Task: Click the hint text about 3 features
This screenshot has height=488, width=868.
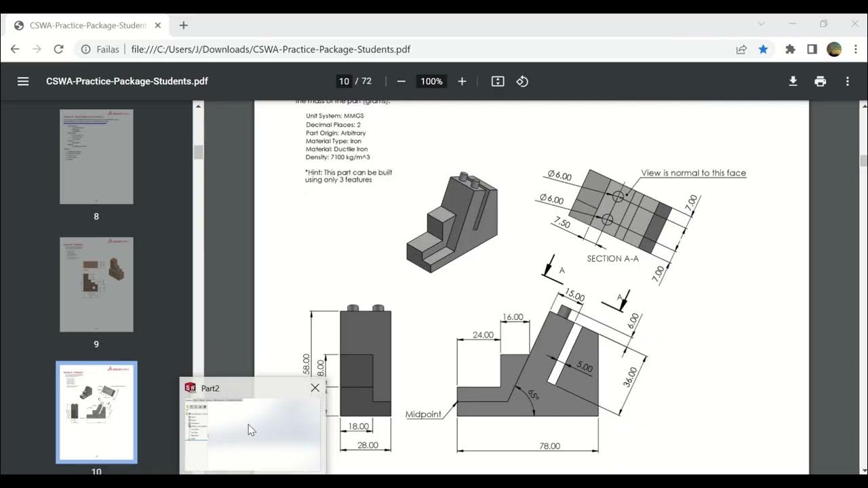Action: 349,176
